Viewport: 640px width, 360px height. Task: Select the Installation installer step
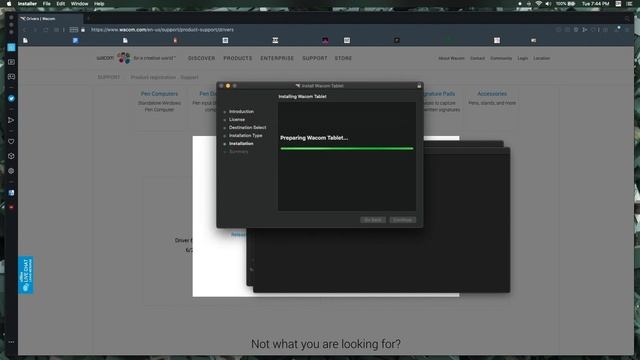[241, 144]
